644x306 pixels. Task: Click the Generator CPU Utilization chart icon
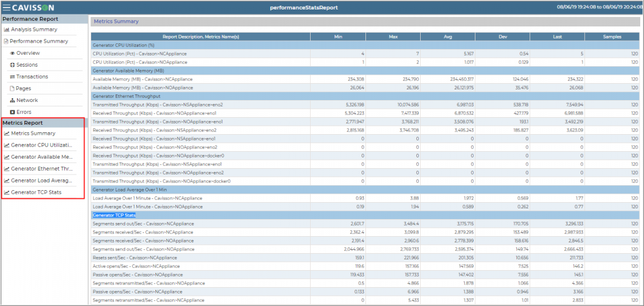[6, 145]
